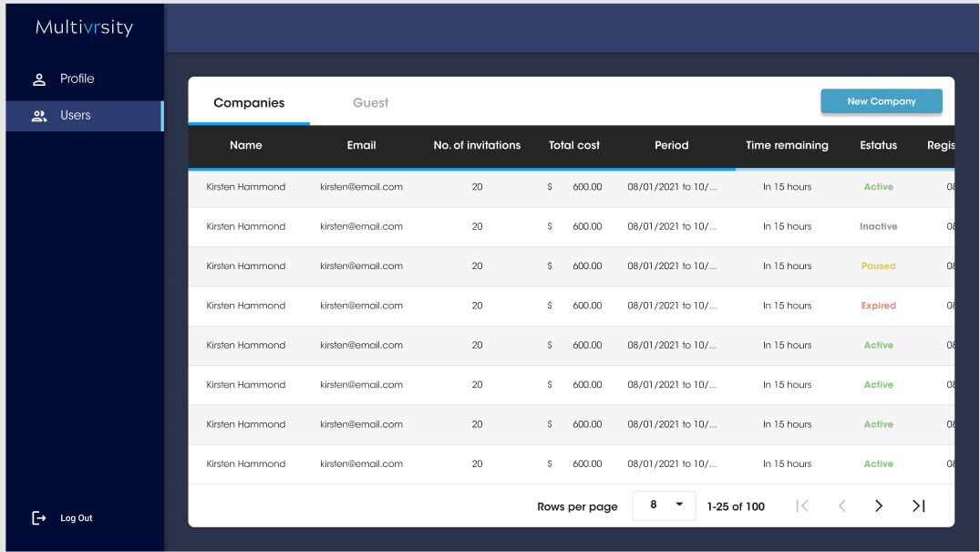Create a New Company
The image size is (980, 552).
point(882,101)
